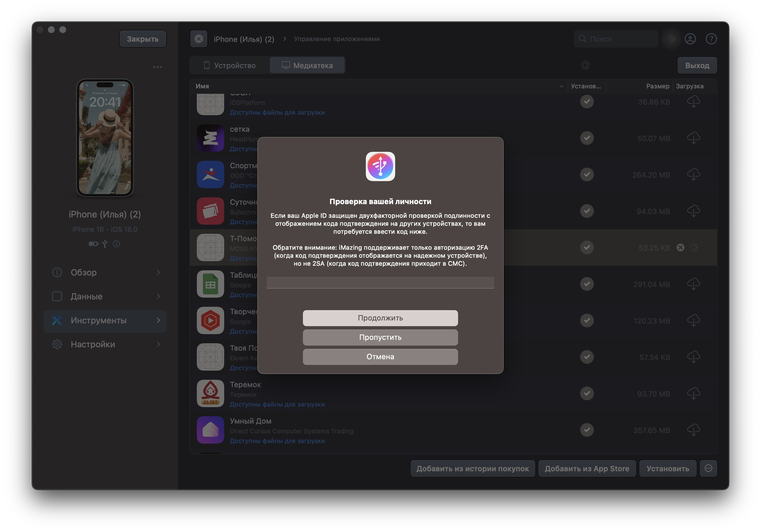Expand the chevron next to Данные
761x532 pixels.
[158, 297]
